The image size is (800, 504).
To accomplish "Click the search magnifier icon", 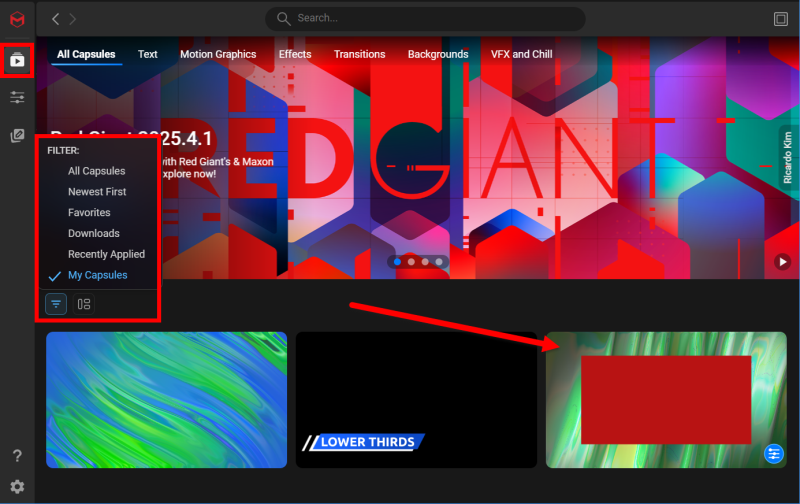I will coord(284,19).
